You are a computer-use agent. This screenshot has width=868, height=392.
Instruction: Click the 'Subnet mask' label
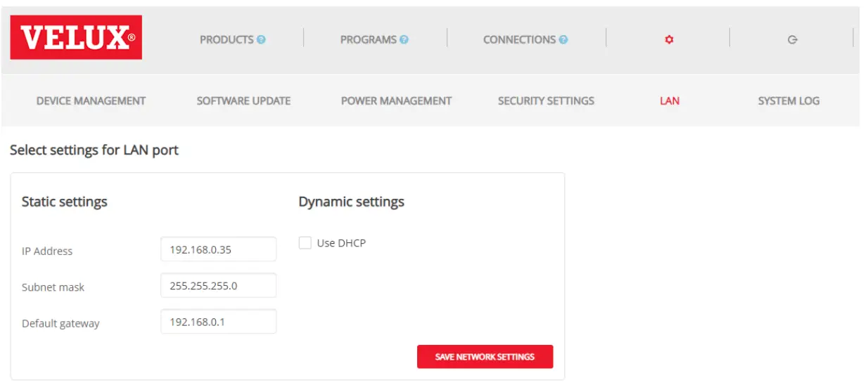click(53, 287)
